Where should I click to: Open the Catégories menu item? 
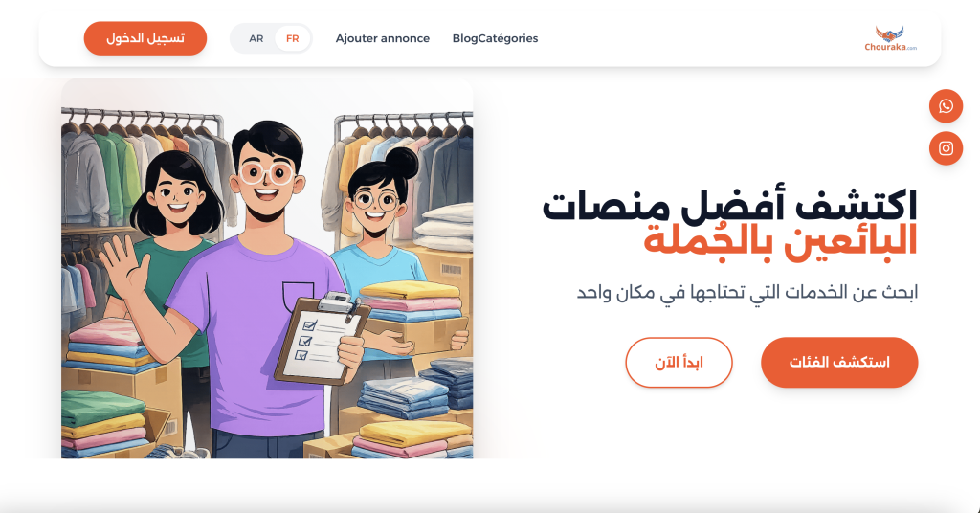tap(508, 38)
